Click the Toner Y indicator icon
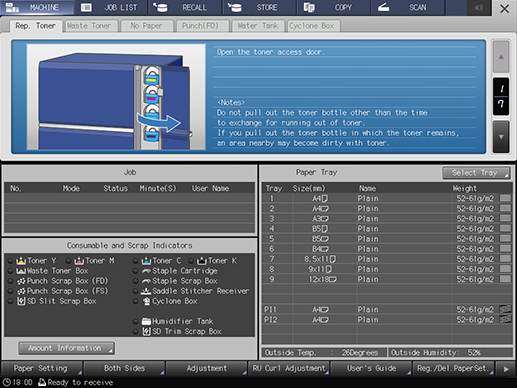 point(21,261)
